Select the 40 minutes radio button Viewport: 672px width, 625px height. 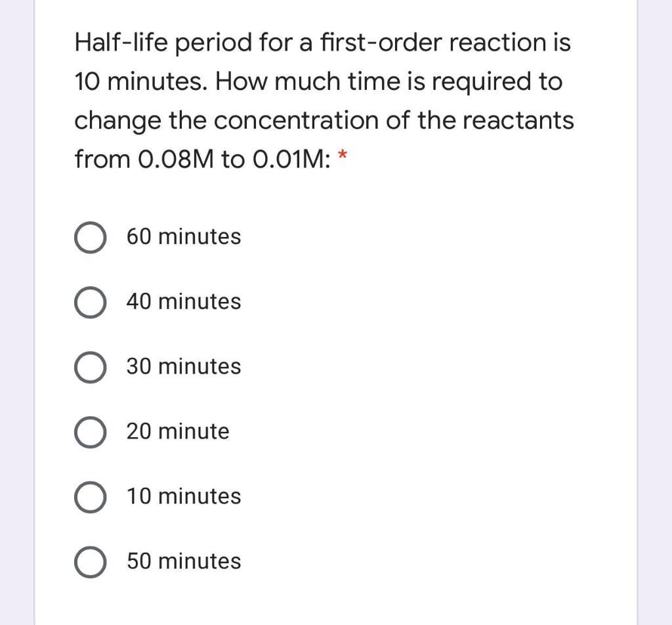click(91, 303)
